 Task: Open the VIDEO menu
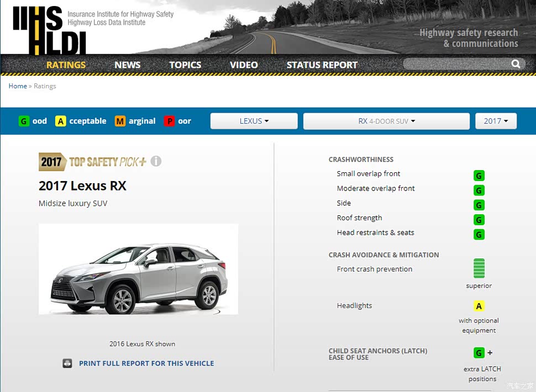tap(244, 65)
